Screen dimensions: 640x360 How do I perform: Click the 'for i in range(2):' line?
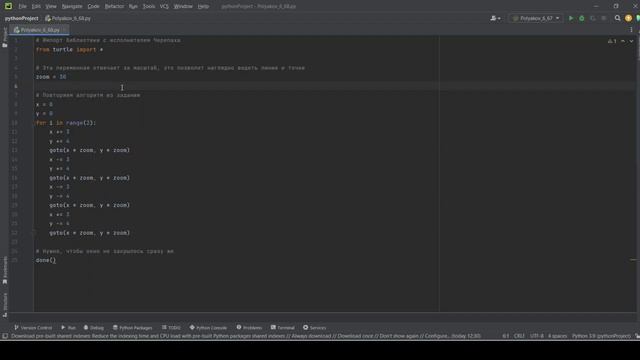point(66,122)
